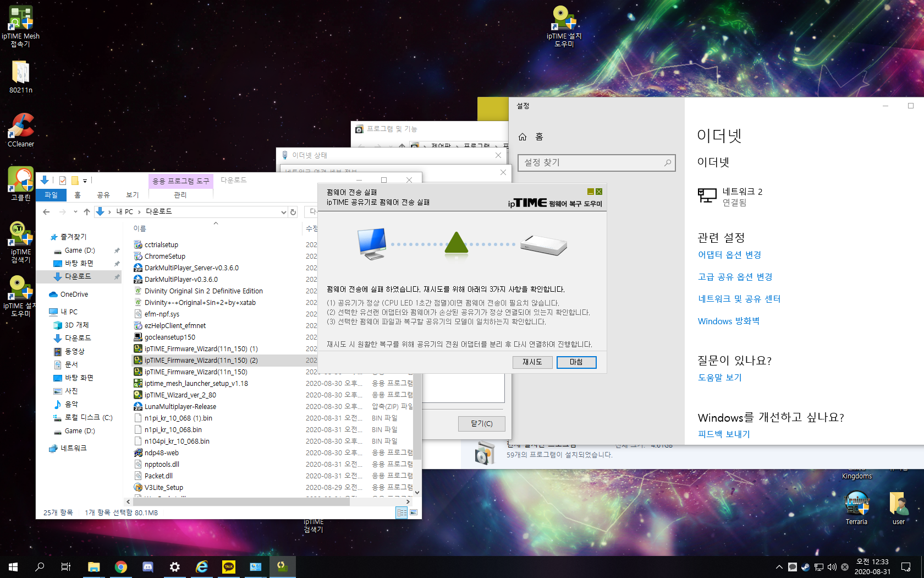The width and height of the screenshot is (924, 578).
Task: Open 네트워크 및 공유 센터 link
Action: (739, 299)
